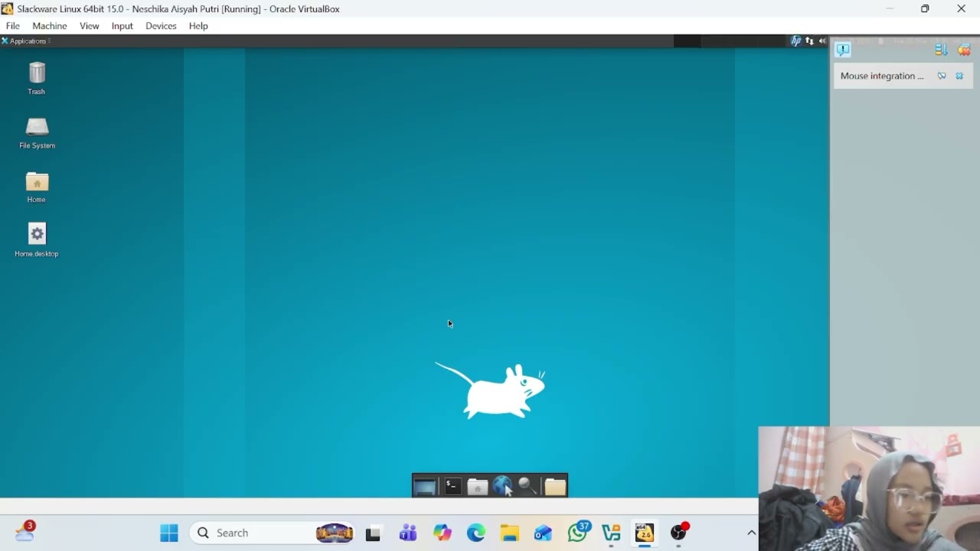Launch the Terminal from the dock
980x551 pixels.
[452, 487]
